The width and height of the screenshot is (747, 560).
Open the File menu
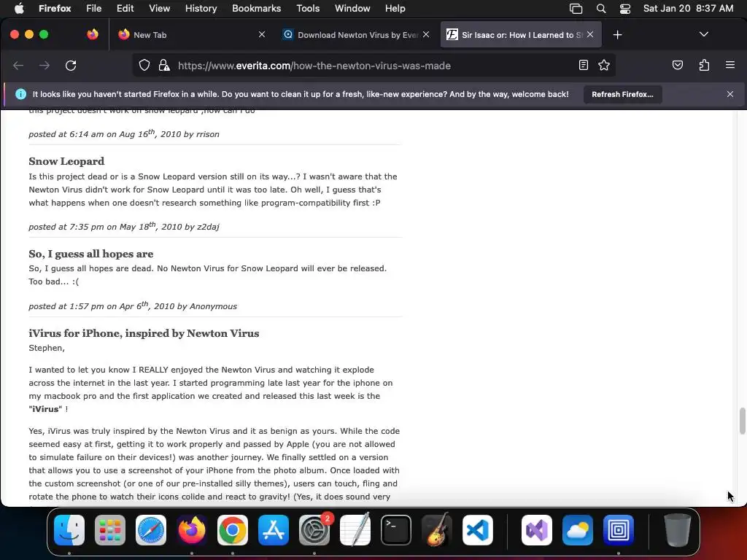pos(94,8)
